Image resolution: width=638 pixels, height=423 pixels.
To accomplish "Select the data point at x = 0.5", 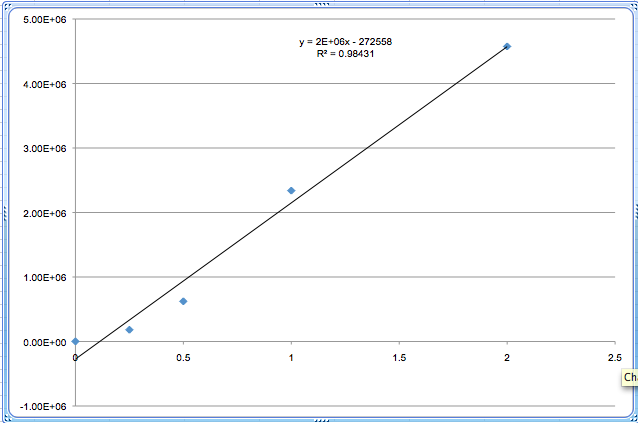I will click(x=183, y=301).
